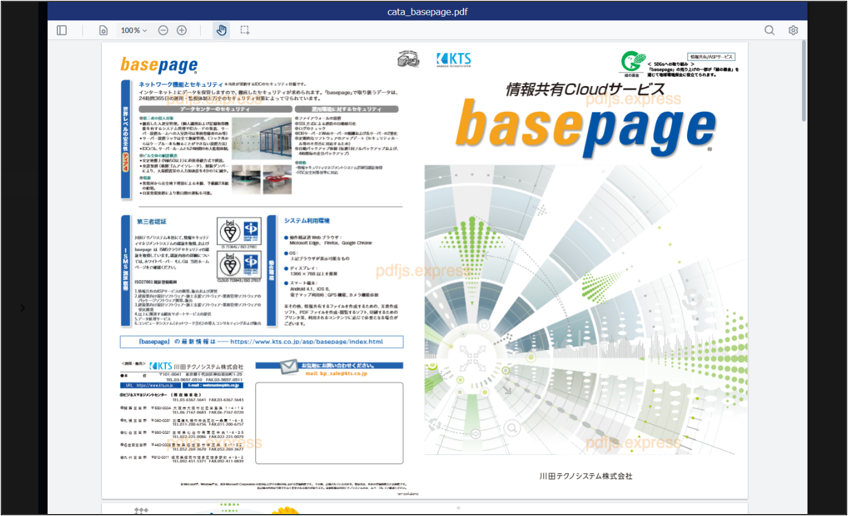Open the basepage index.html URL link
The width and height of the screenshot is (848, 516).
point(307,341)
